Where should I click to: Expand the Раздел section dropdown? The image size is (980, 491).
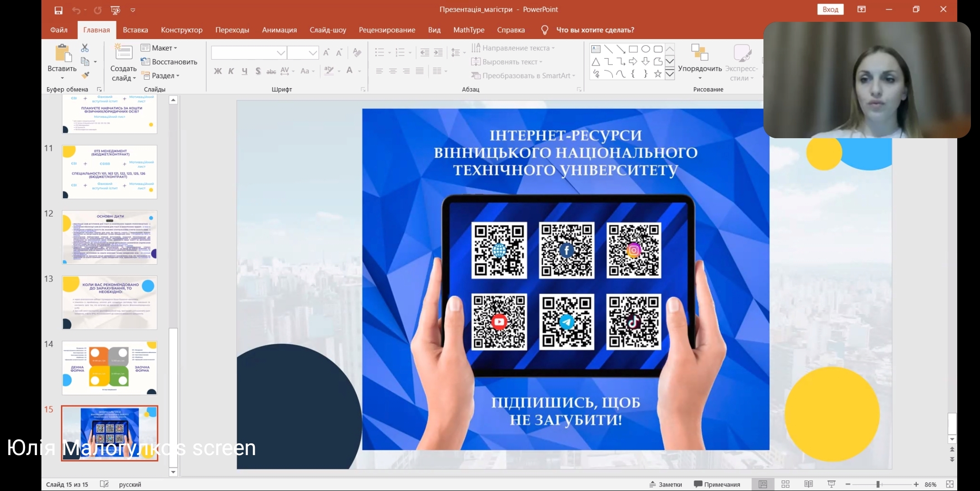(x=161, y=75)
